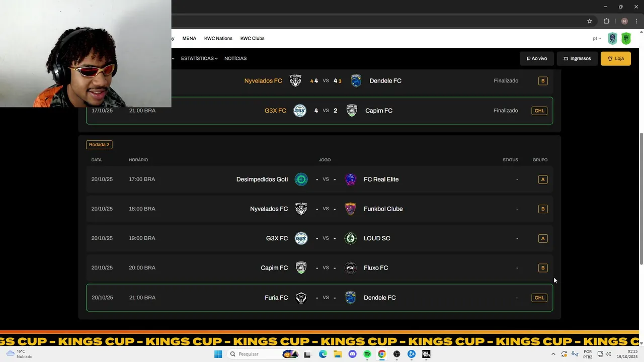
Task: Click the 17:00 BRA match time
Action: coord(142,179)
